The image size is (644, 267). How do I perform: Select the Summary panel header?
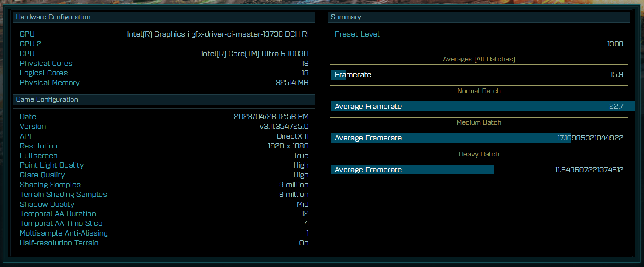(x=479, y=17)
